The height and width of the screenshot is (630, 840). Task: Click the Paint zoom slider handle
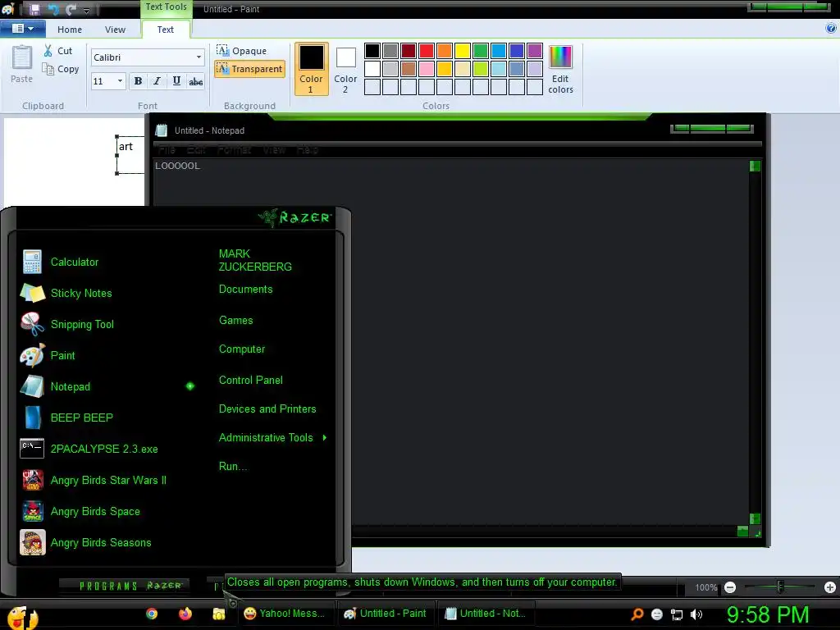pos(780,587)
